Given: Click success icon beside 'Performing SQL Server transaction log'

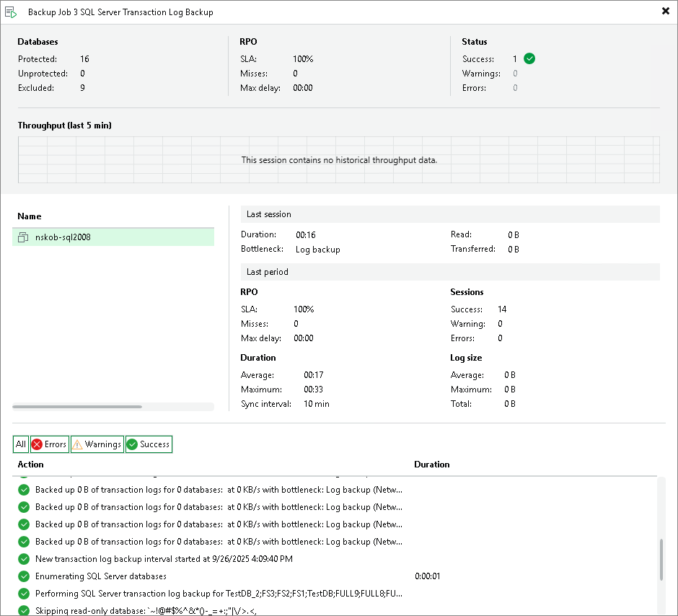Looking at the screenshot, I should click(24, 594).
